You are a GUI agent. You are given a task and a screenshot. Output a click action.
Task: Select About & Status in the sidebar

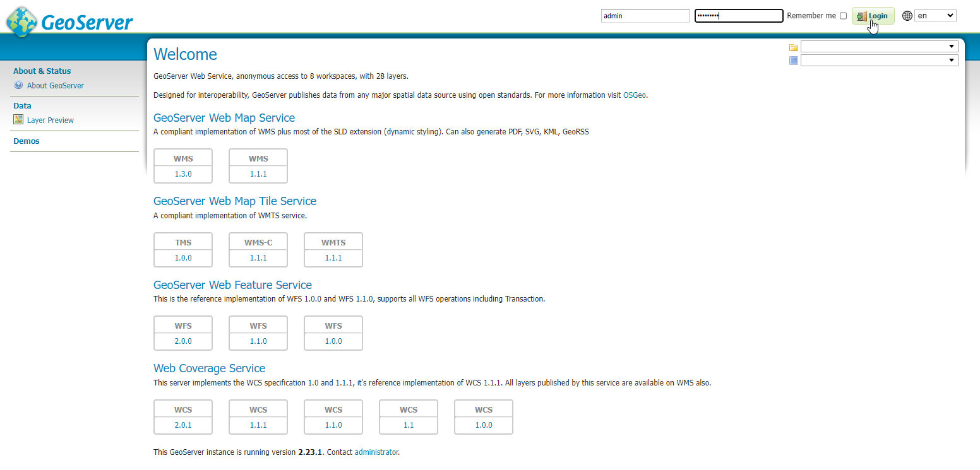(42, 71)
